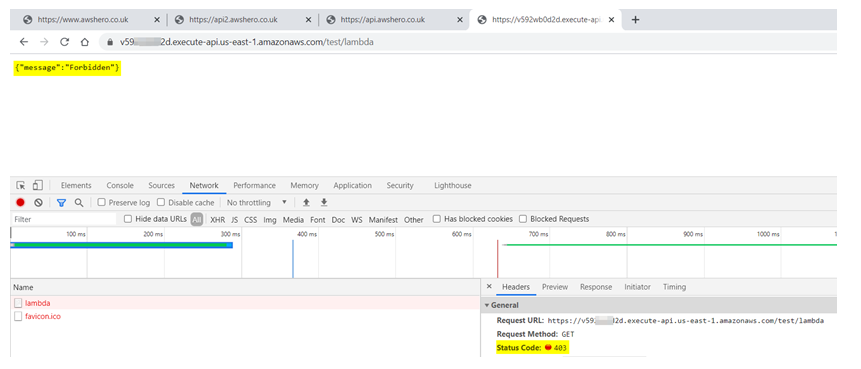Filter requests by Manifest

coord(383,220)
